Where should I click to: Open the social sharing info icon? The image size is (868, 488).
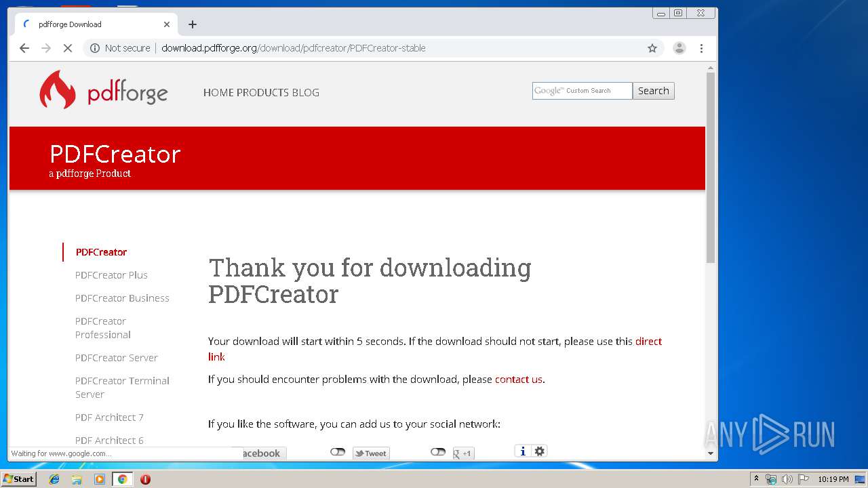[522, 451]
